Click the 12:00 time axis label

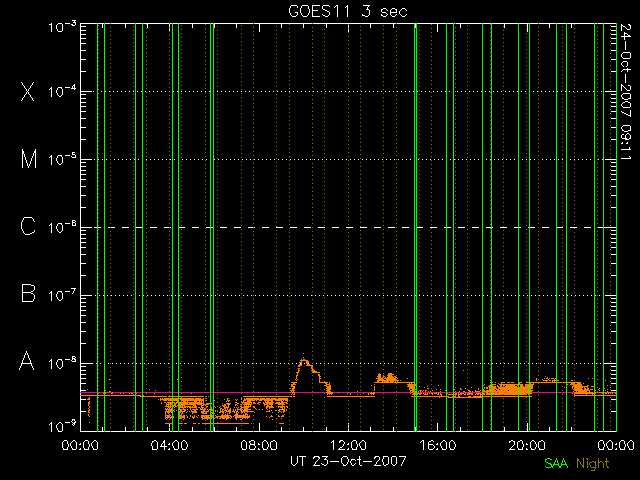click(x=348, y=445)
